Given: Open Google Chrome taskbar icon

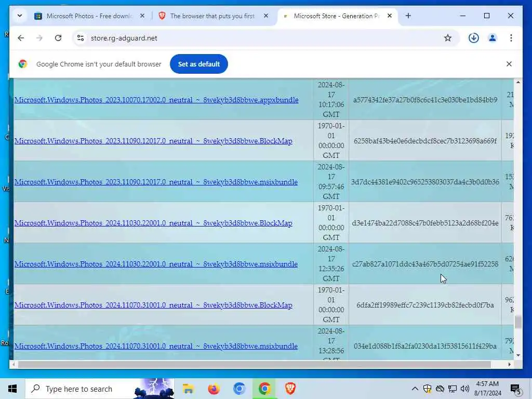Looking at the screenshot, I should 264,389.
